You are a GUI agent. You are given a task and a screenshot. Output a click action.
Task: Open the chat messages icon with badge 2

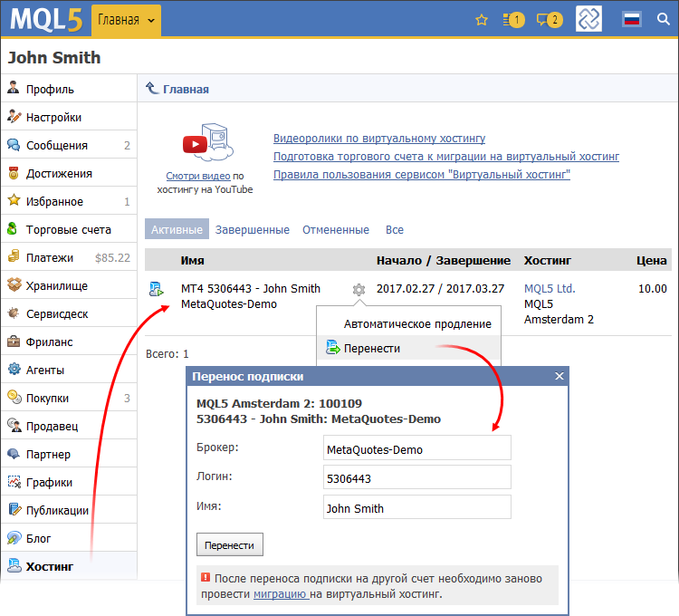[x=550, y=20]
